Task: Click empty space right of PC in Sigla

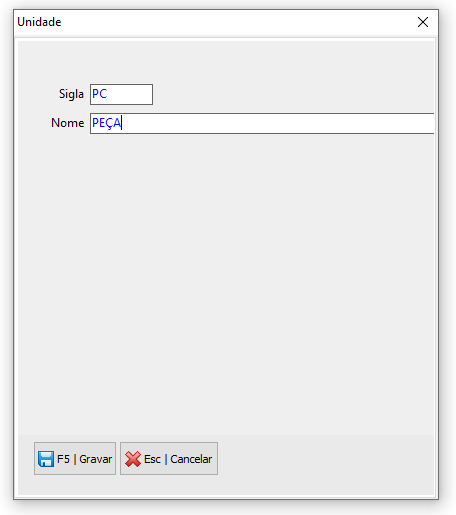Action: point(130,94)
